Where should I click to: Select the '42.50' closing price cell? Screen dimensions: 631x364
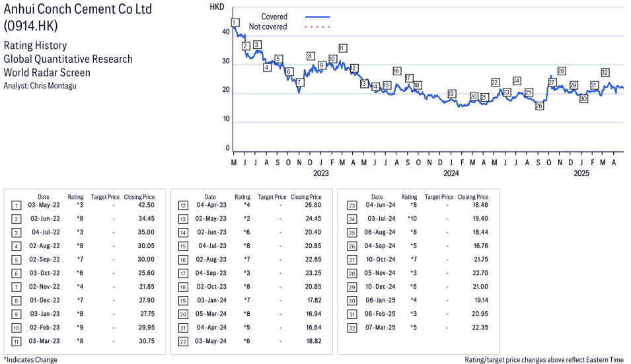[146, 205]
